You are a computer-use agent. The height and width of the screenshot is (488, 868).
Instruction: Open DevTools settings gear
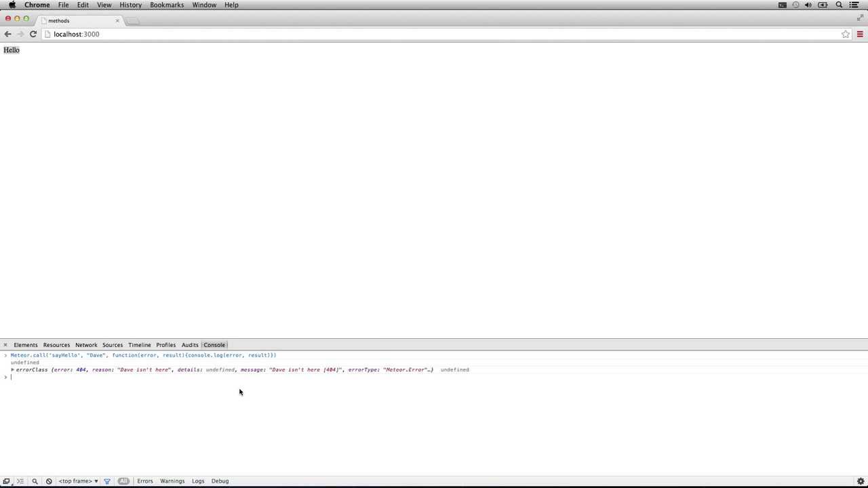(x=861, y=481)
